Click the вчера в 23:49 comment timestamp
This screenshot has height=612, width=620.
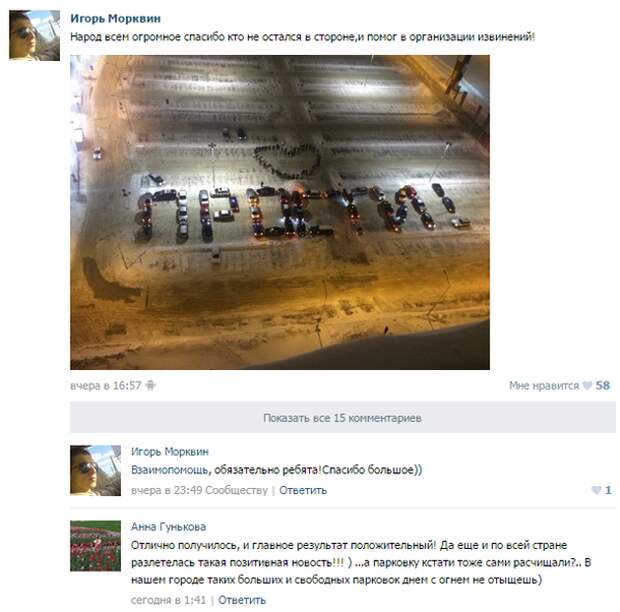(x=166, y=490)
